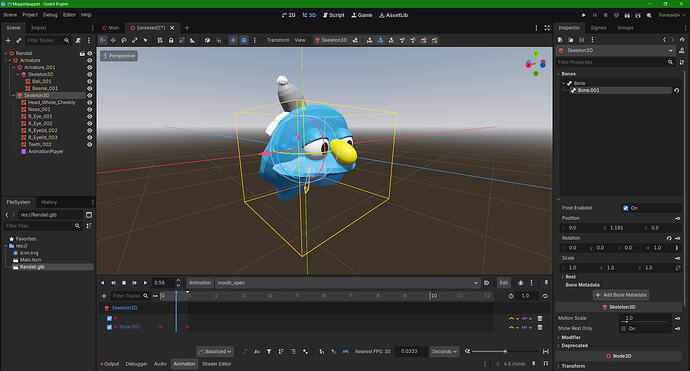The height and width of the screenshot is (371, 690).
Task: Toggle the animation loop icon by the length field
Action: point(545,296)
